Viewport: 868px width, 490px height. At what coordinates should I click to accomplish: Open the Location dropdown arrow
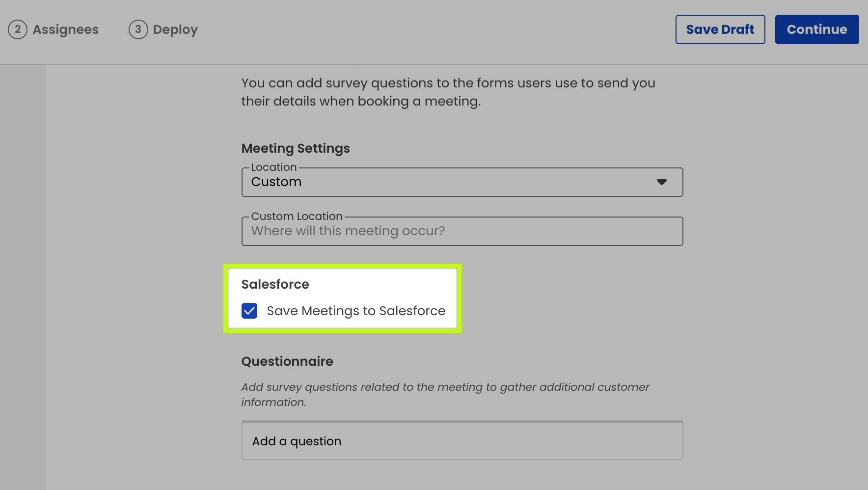point(662,182)
